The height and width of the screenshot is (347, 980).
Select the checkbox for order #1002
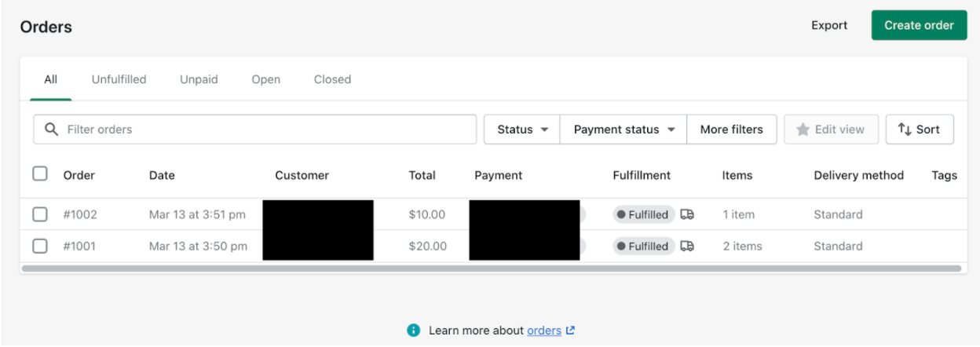[x=40, y=214]
